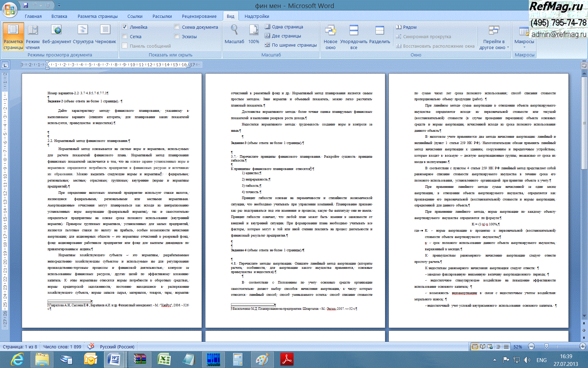Set zoom to 100%
588x368 pixels.
click(x=254, y=34)
